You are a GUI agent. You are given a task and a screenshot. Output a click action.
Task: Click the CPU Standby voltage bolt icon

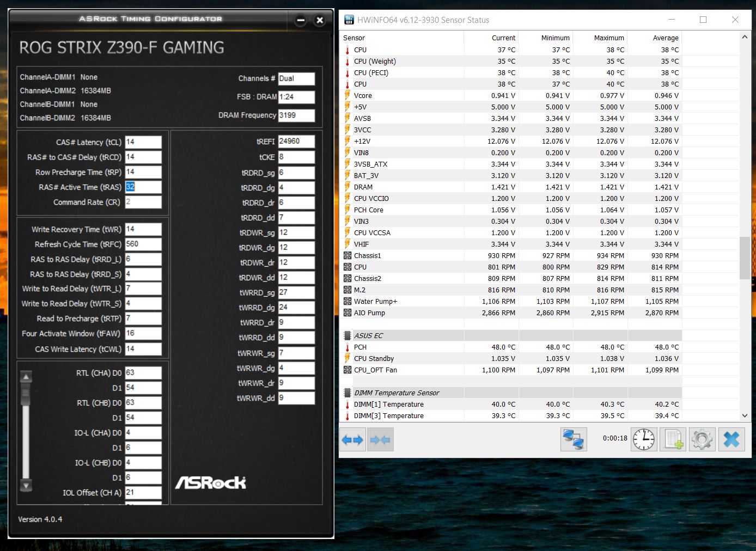pos(347,358)
